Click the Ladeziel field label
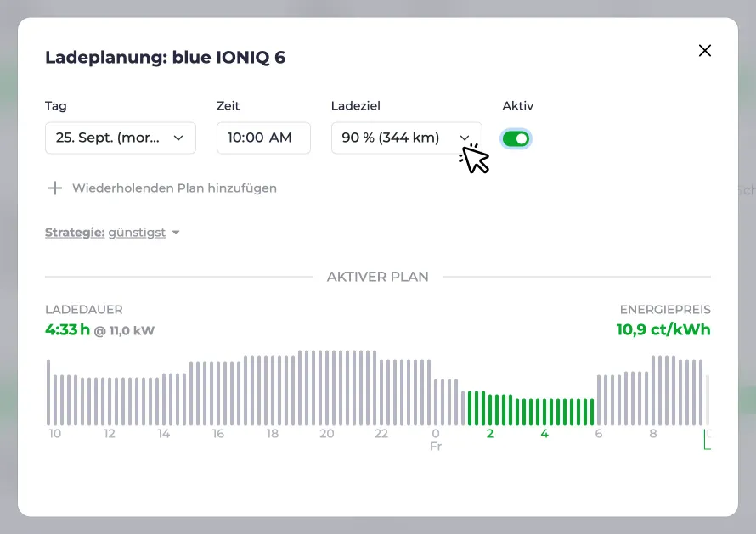 pyautogui.click(x=356, y=105)
